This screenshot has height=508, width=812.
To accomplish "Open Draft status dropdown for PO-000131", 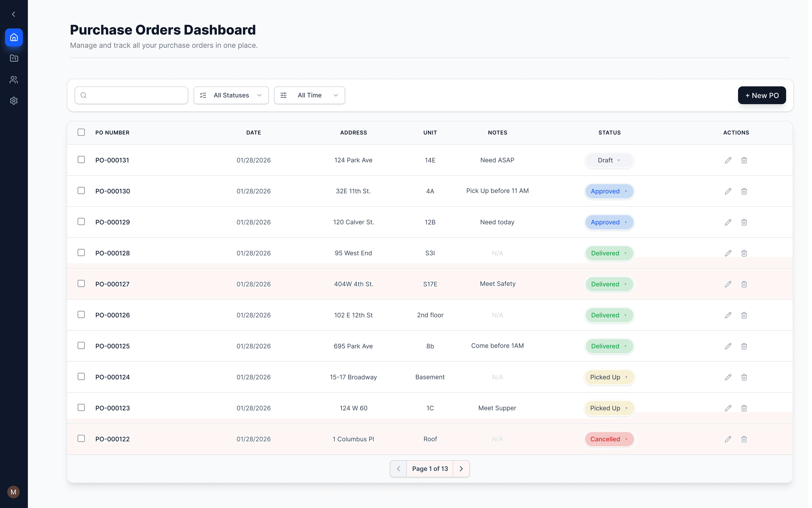I will (609, 160).
